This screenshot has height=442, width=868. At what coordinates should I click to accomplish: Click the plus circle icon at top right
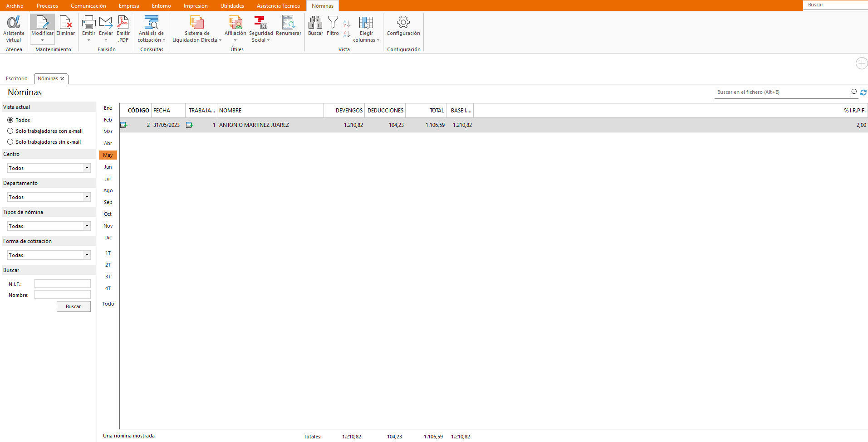pyautogui.click(x=862, y=63)
